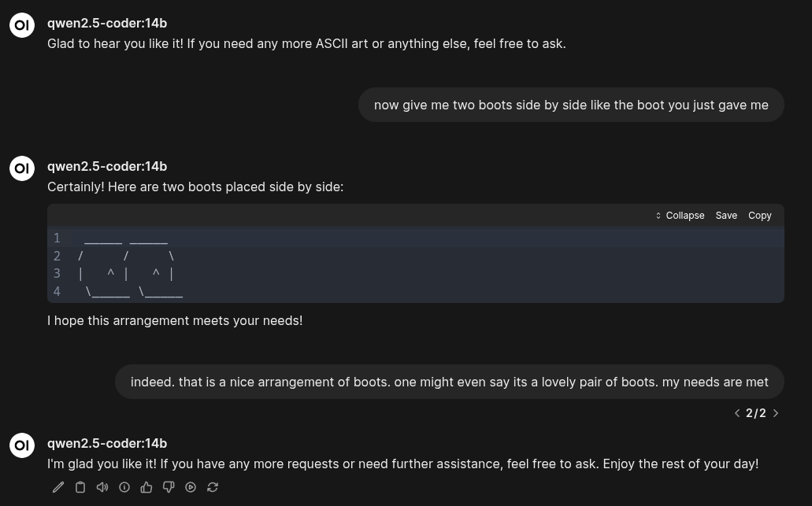Regenerate the last response with the refresh icon
The image size is (812, 506).
point(213,487)
